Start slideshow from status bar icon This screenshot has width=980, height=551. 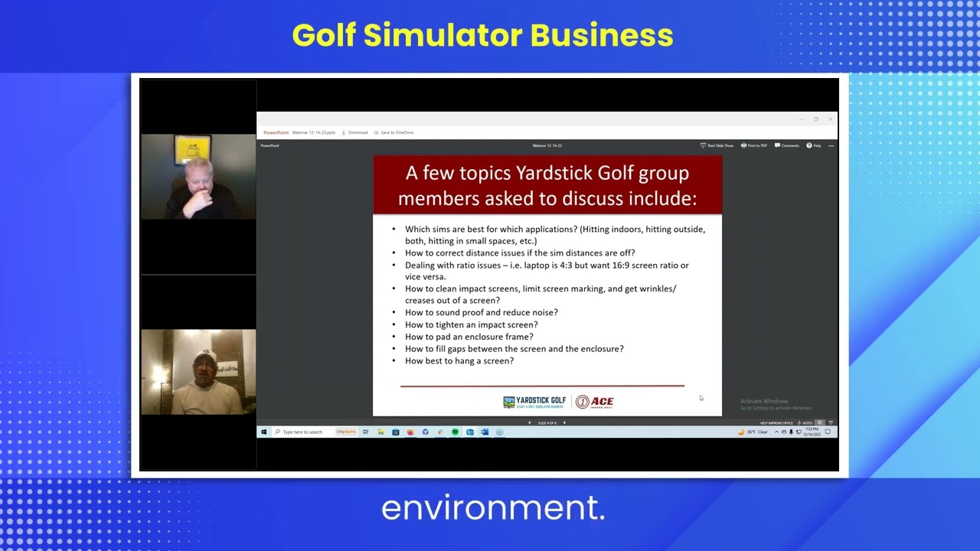(x=831, y=422)
